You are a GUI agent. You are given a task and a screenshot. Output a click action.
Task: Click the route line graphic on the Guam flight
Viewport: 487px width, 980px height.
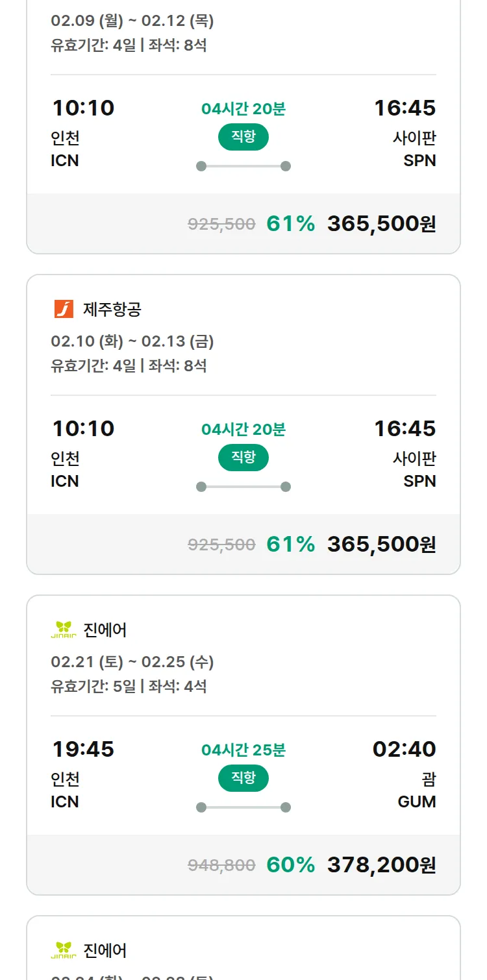pos(243,807)
